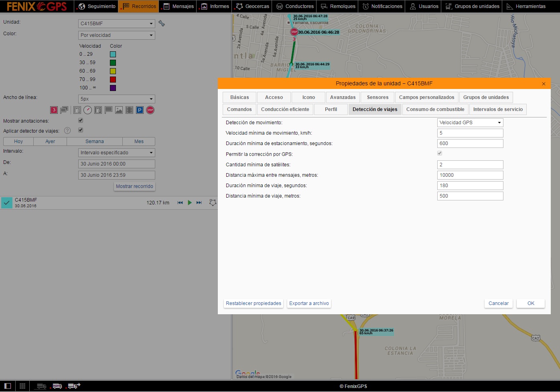This screenshot has width=560, height=392.
Task: Click the geofence polygon icon for track
Action: (x=213, y=203)
